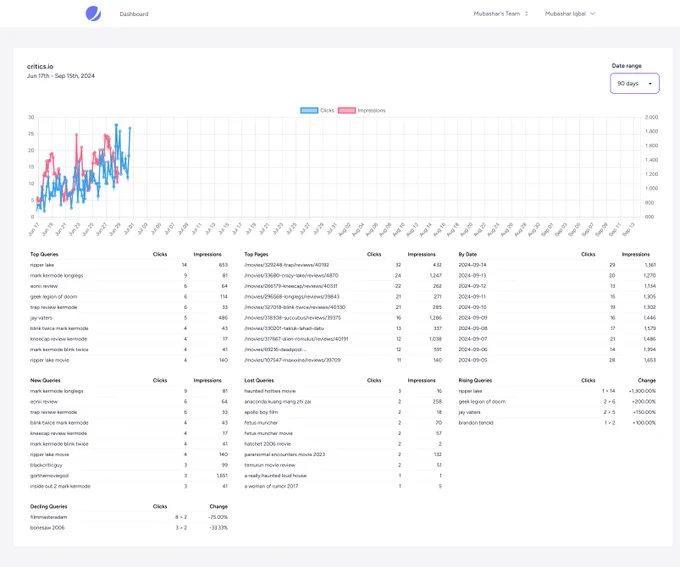Open the deadpool page path in Top Pages

tap(275, 350)
